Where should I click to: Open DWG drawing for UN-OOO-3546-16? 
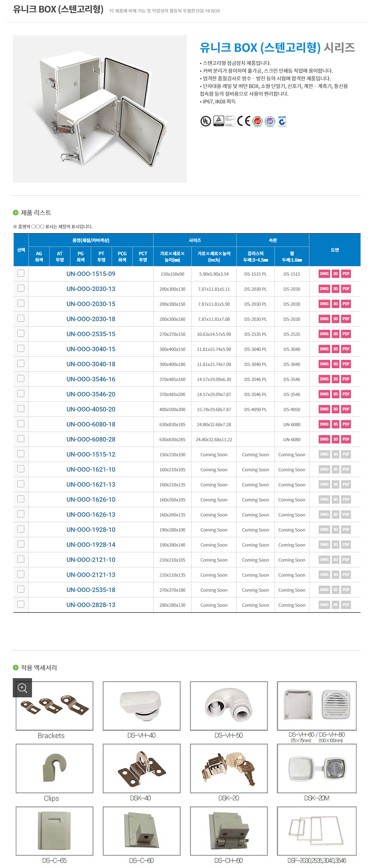click(x=324, y=379)
